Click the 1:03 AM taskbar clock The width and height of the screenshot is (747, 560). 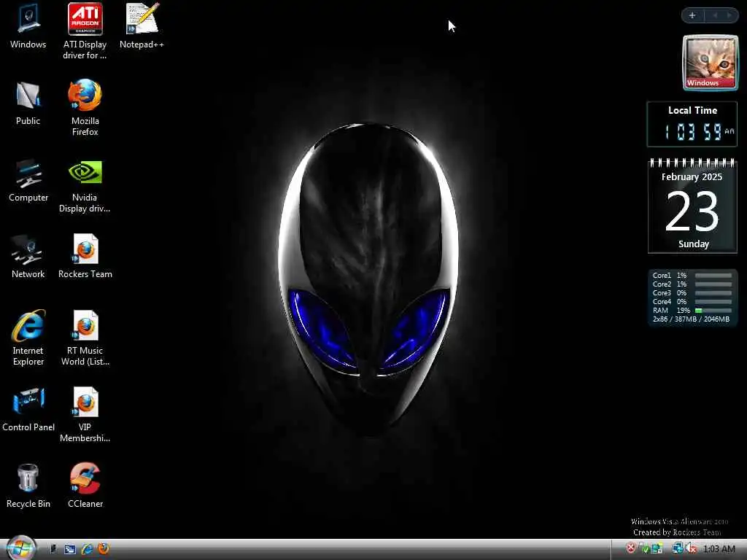(719, 548)
